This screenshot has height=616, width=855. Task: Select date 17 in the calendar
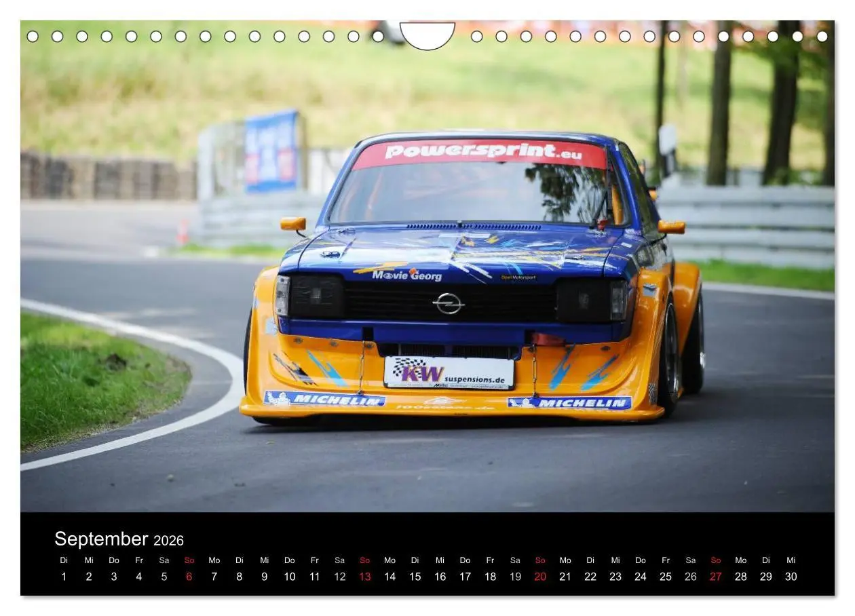[465, 577]
